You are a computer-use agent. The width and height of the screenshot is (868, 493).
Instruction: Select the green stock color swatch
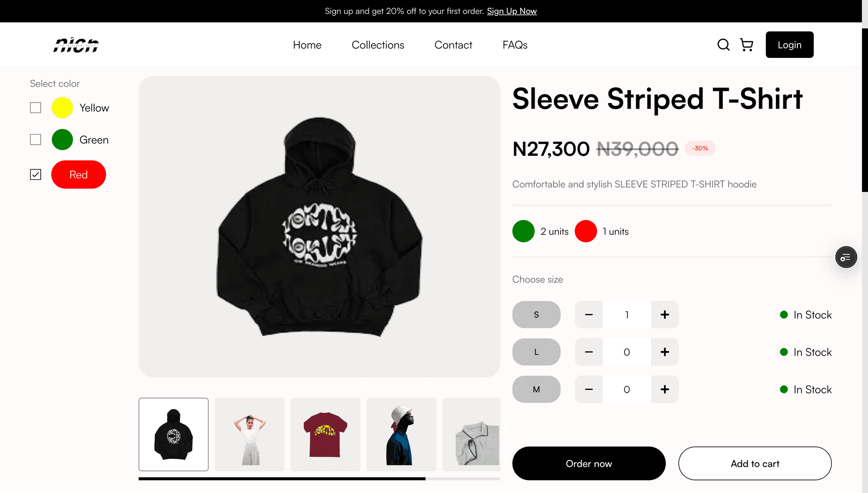[524, 231]
